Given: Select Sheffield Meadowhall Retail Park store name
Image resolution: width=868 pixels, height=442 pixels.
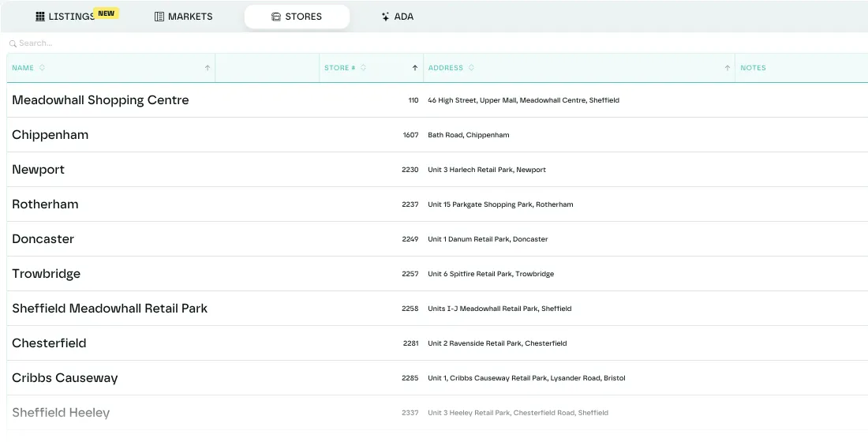Looking at the screenshot, I should click(x=110, y=309).
